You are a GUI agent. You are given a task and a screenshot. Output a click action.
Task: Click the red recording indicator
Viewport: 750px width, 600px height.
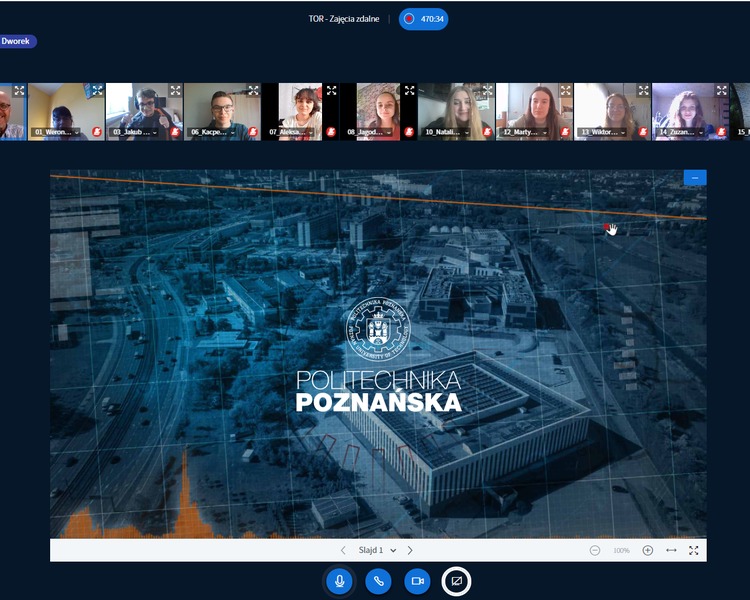(409, 19)
